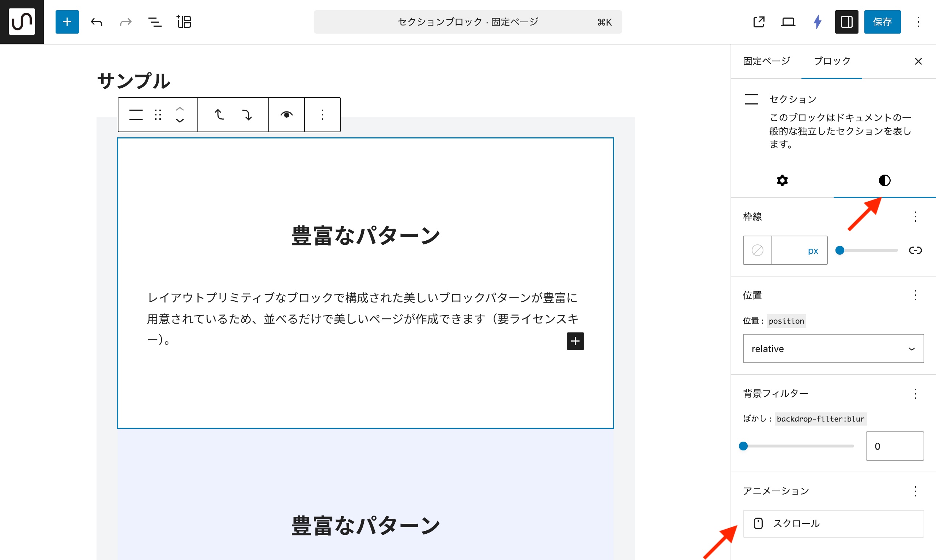Toggle block visibility eye icon
The width and height of the screenshot is (936, 560).
pos(287,115)
